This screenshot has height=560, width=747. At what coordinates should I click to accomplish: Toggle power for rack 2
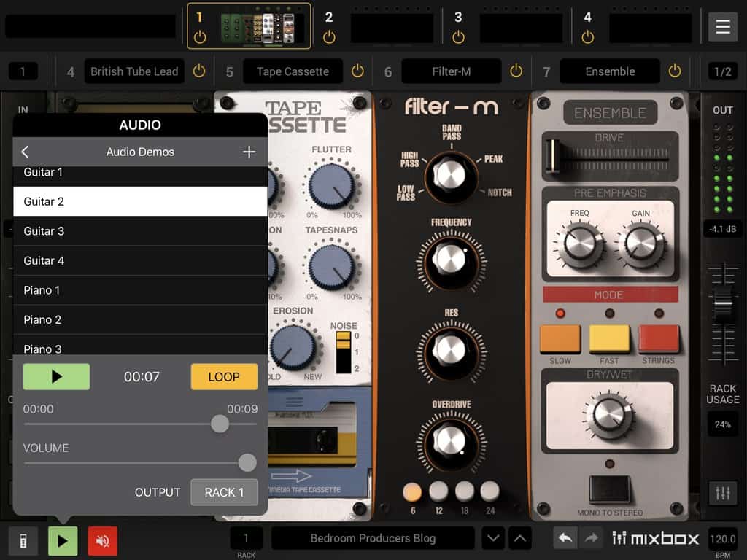[x=329, y=37]
